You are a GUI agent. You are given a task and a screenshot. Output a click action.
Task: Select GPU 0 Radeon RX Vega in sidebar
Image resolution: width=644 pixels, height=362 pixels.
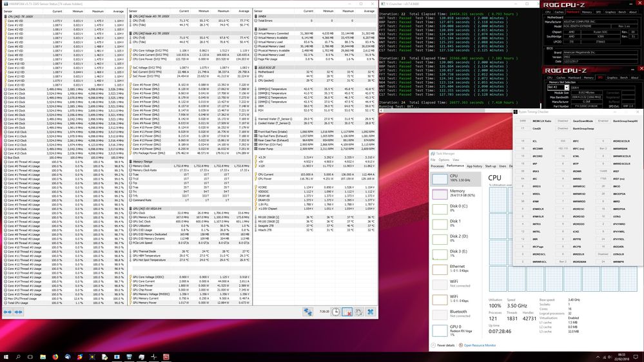[456, 330]
